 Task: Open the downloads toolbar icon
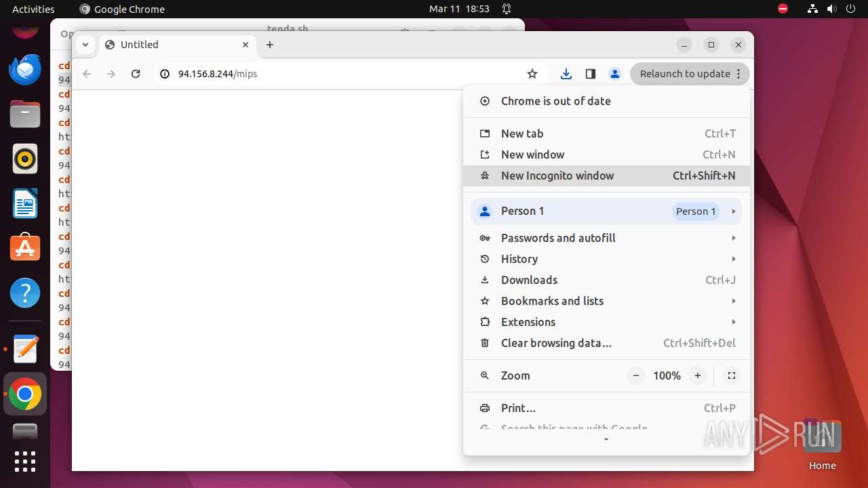click(x=566, y=74)
